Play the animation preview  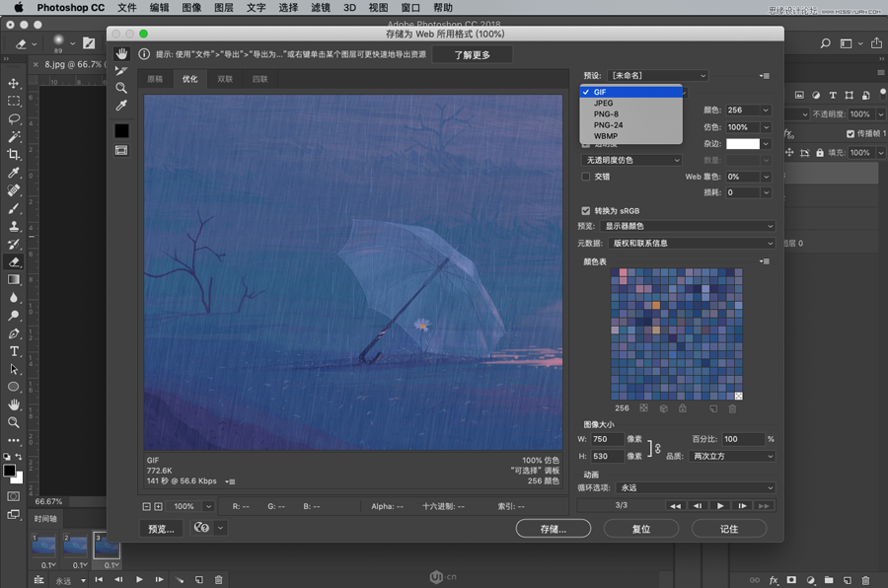pos(721,505)
